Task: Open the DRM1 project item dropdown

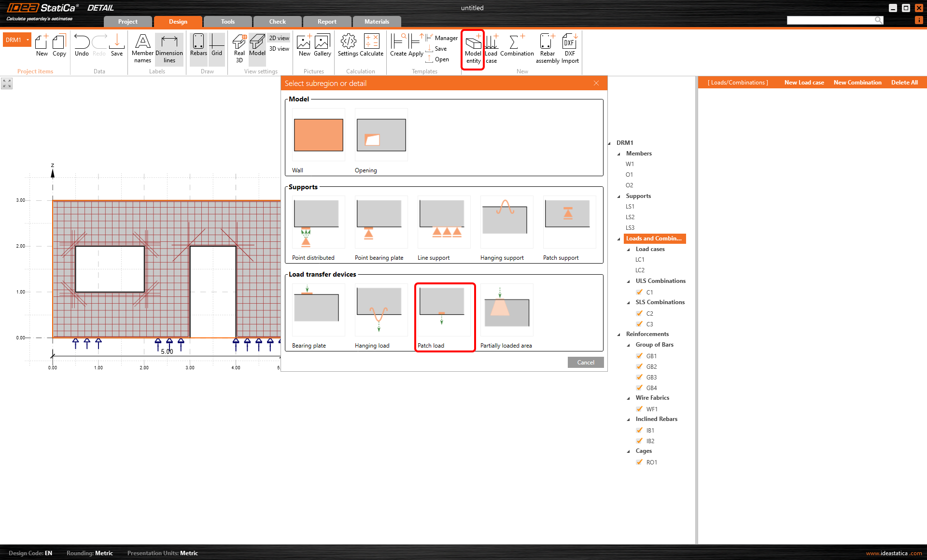Action: coord(27,40)
